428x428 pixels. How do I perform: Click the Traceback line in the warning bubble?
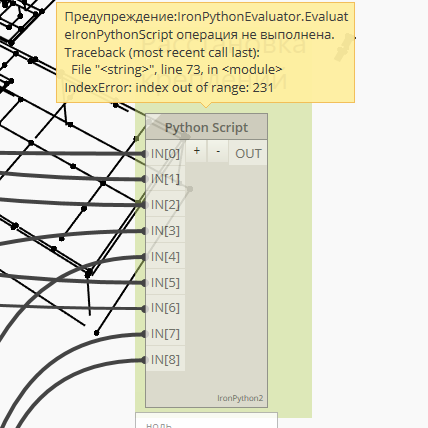click(x=162, y=52)
